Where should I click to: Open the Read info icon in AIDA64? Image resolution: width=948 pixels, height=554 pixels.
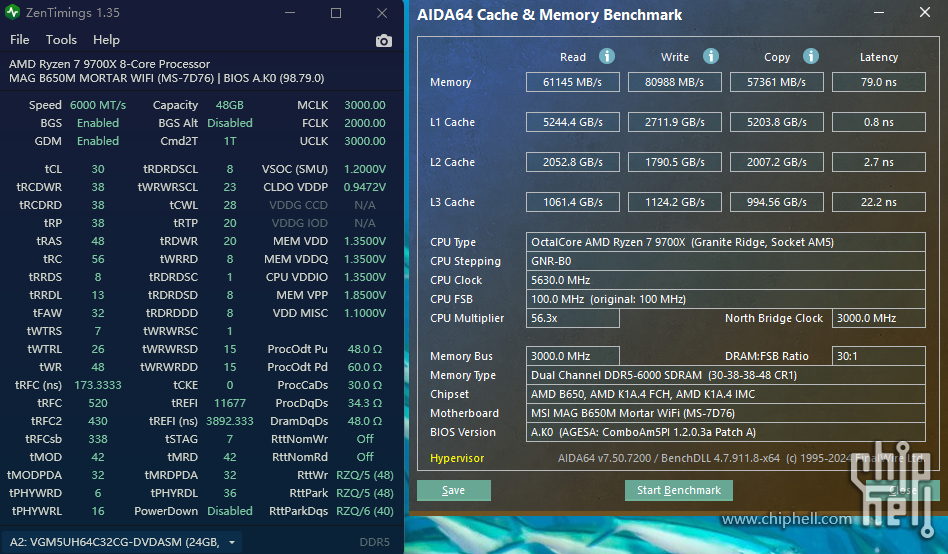pos(606,56)
